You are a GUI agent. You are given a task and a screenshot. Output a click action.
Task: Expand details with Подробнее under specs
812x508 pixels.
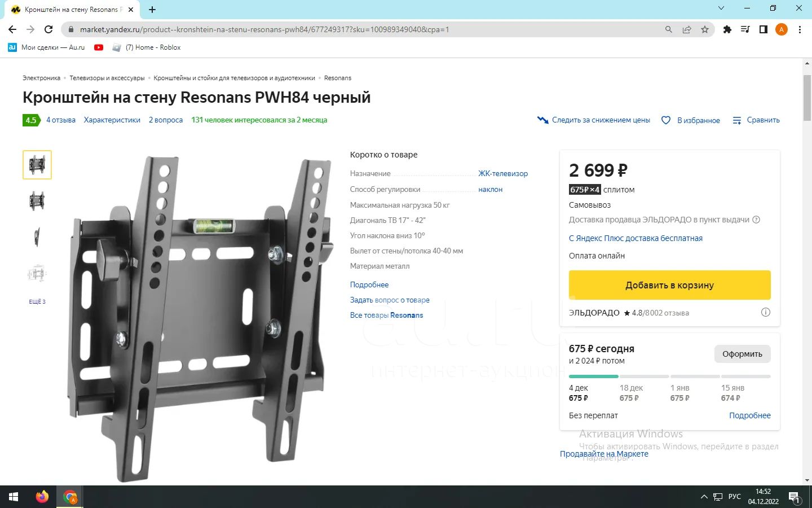point(369,285)
